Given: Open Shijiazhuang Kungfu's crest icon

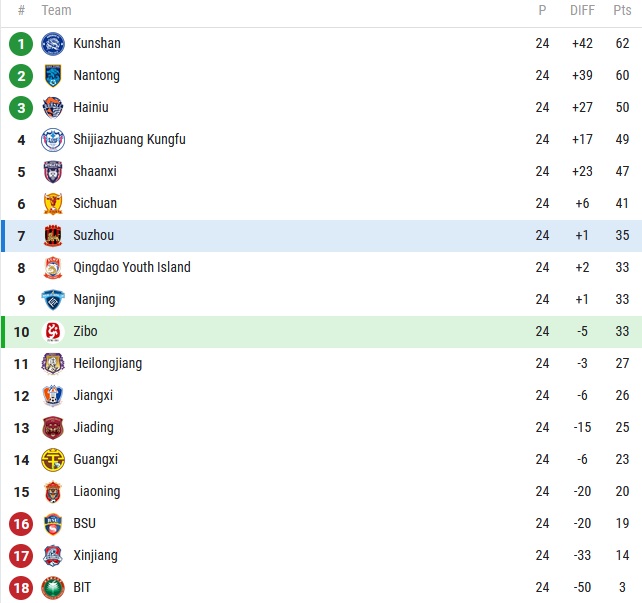Looking at the screenshot, I should coord(53,140).
